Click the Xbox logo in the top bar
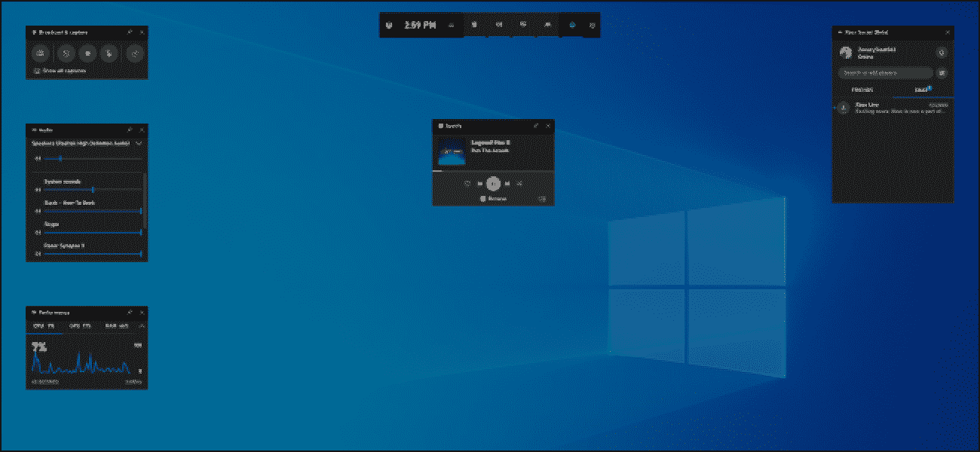 click(x=388, y=25)
